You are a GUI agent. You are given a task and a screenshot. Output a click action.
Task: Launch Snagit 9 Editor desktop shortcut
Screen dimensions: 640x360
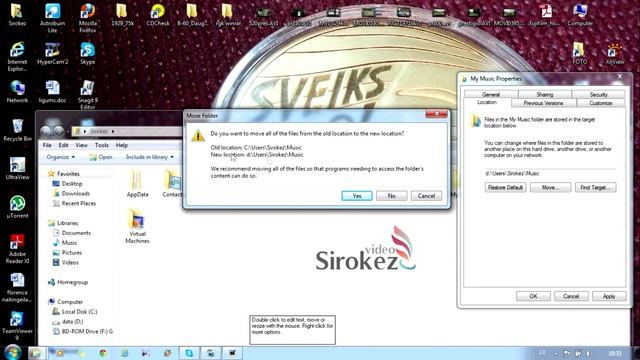pos(87,95)
